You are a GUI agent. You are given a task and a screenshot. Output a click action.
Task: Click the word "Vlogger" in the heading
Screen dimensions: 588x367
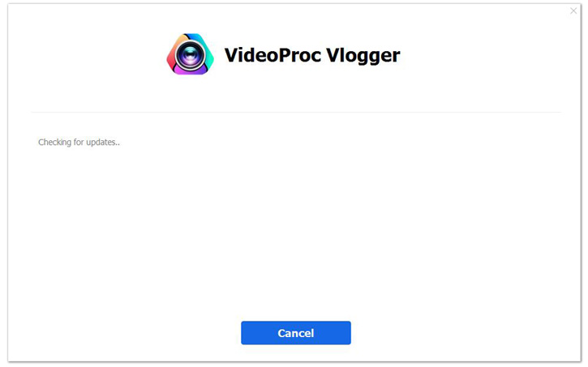coord(362,56)
